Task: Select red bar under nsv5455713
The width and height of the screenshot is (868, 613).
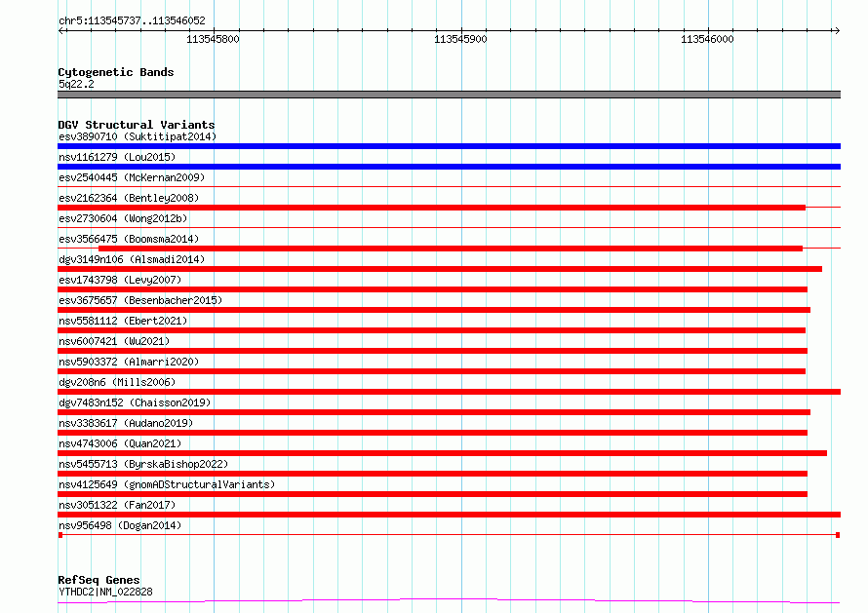Action: pyautogui.click(x=432, y=474)
